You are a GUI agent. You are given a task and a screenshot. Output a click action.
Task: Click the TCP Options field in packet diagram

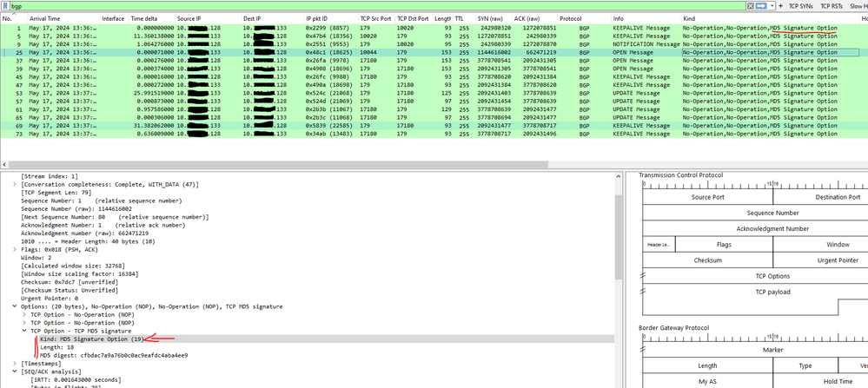pos(772,276)
